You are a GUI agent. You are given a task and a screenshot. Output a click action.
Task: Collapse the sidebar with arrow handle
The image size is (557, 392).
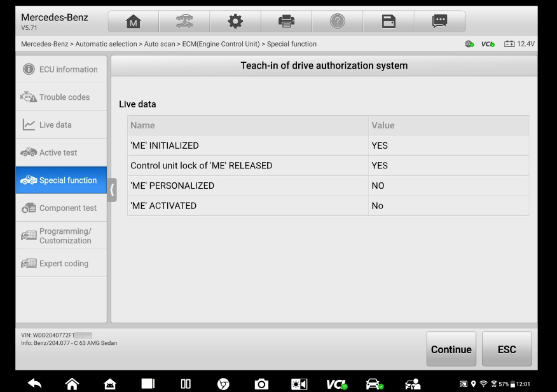pyautogui.click(x=112, y=190)
